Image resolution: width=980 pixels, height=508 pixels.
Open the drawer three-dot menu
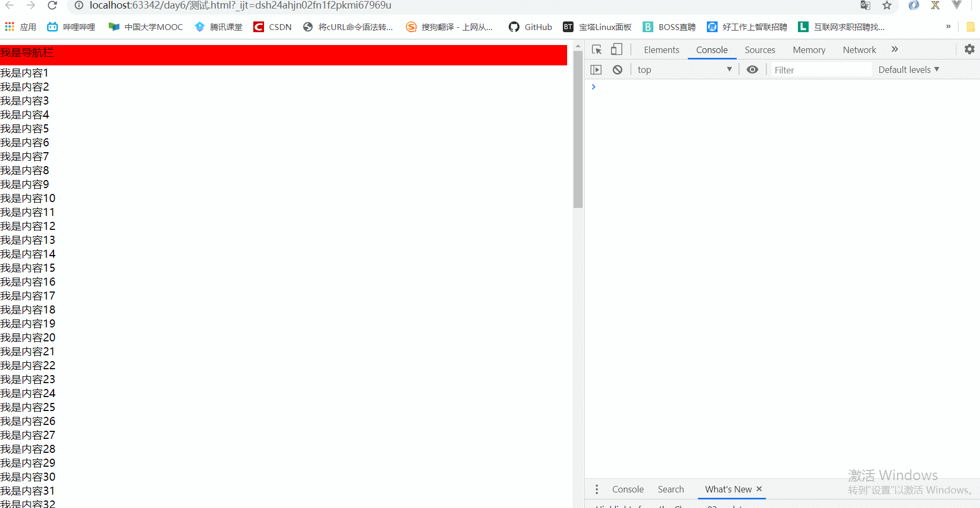(x=597, y=489)
